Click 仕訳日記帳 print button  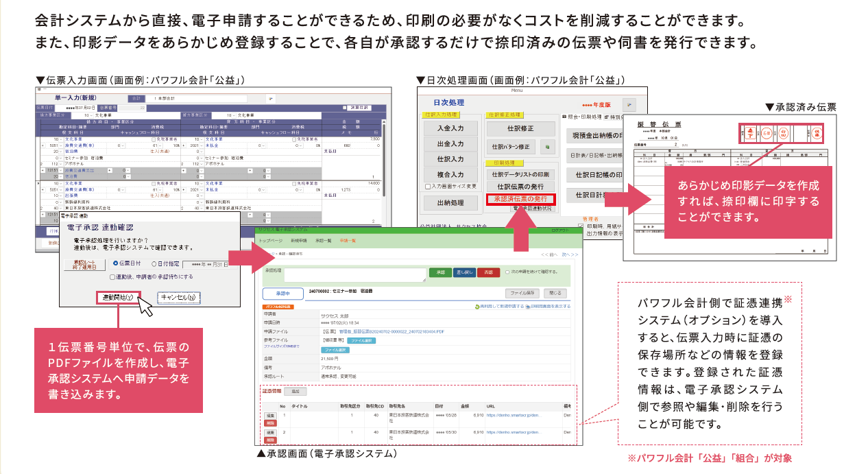[595, 174]
